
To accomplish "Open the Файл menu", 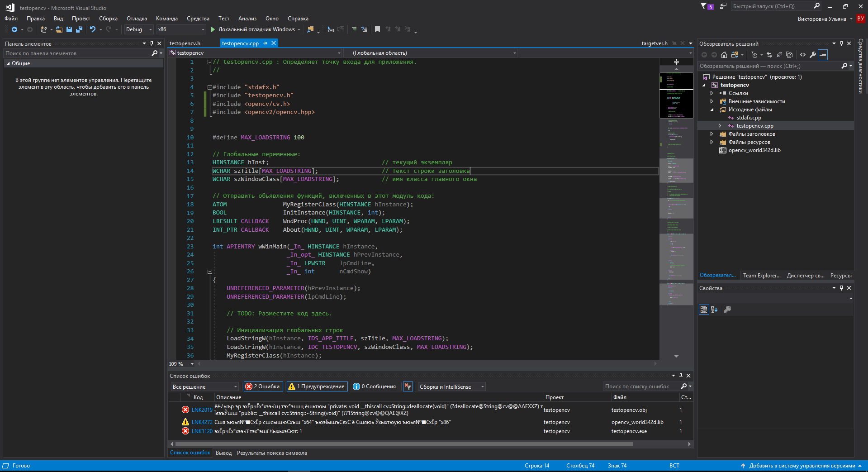I will pyautogui.click(x=11, y=19).
